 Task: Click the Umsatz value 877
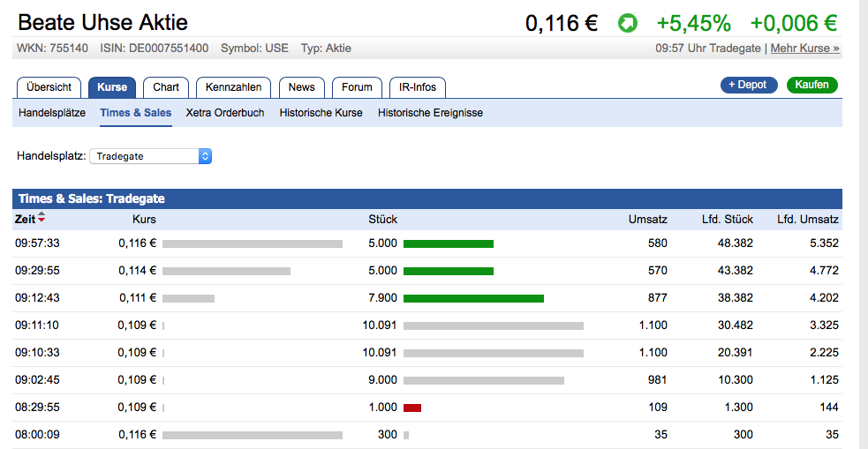(x=658, y=298)
